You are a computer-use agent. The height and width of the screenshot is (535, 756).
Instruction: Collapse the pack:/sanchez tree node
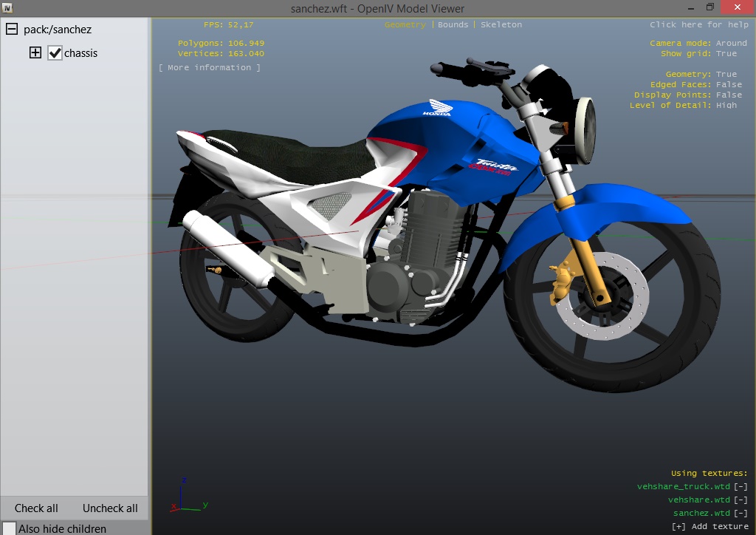pyautogui.click(x=12, y=30)
